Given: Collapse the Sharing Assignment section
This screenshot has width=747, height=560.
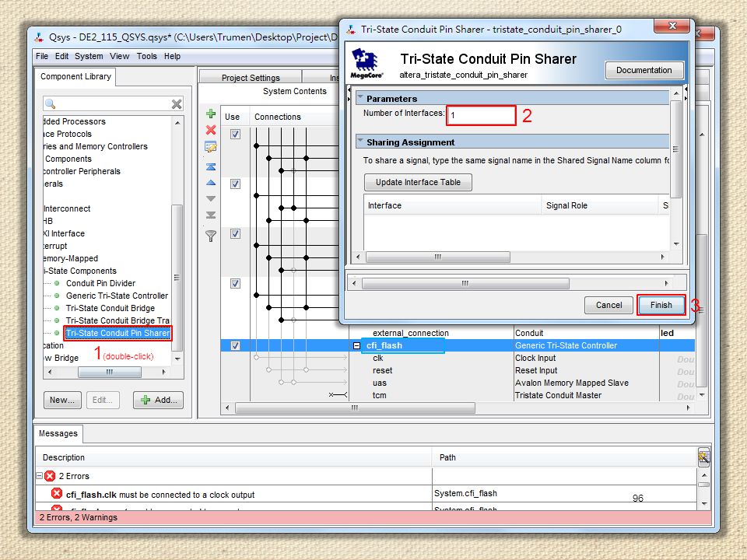Looking at the screenshot, I should 360,142.
